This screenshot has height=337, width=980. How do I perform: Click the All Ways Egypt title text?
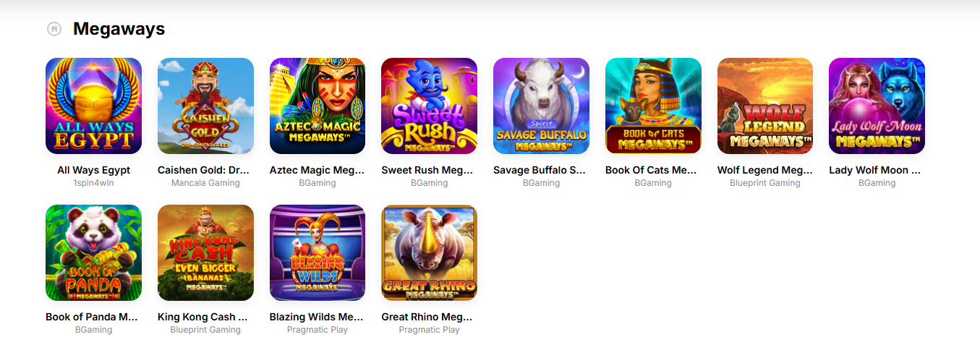[x=94, y=171]
